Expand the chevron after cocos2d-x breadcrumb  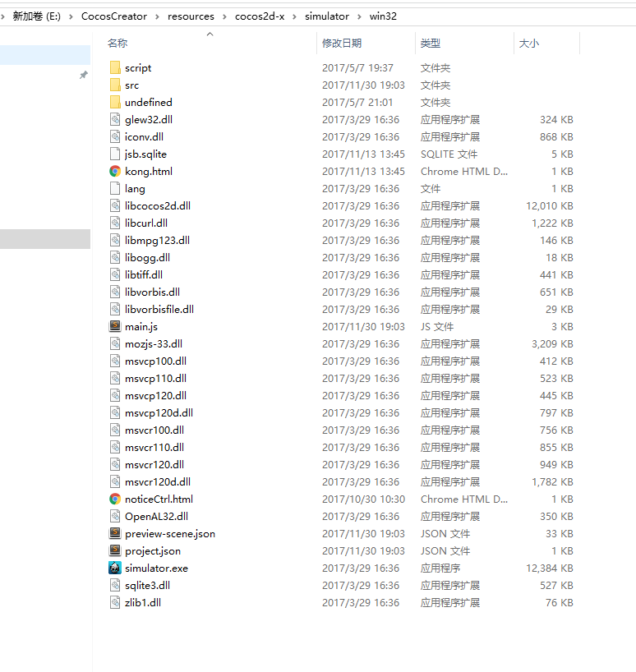point(294,16)
